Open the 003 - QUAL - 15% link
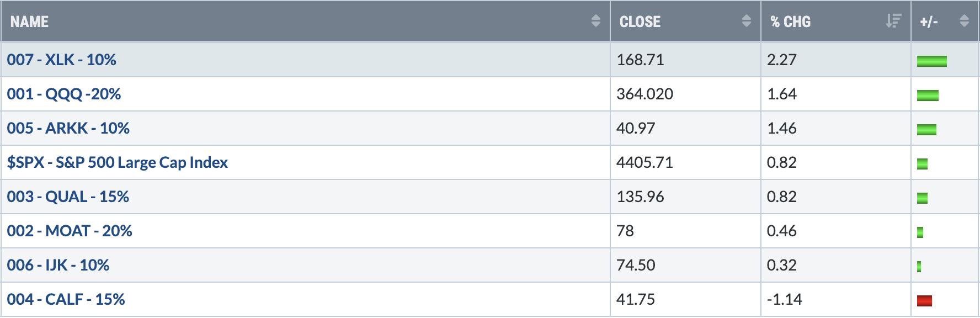This screenshot has height=318, width=980. point(68,197)
